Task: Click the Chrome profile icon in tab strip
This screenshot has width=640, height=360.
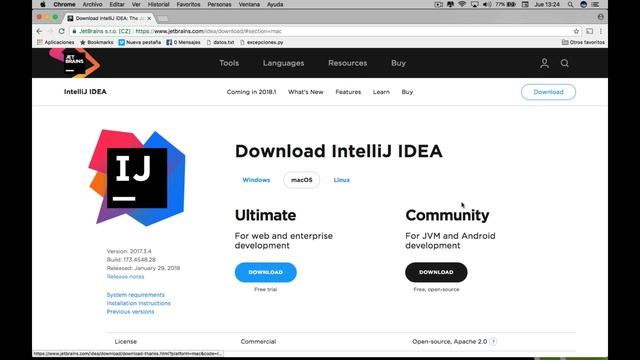Action: pyautogui.click(x=600, y=17)
